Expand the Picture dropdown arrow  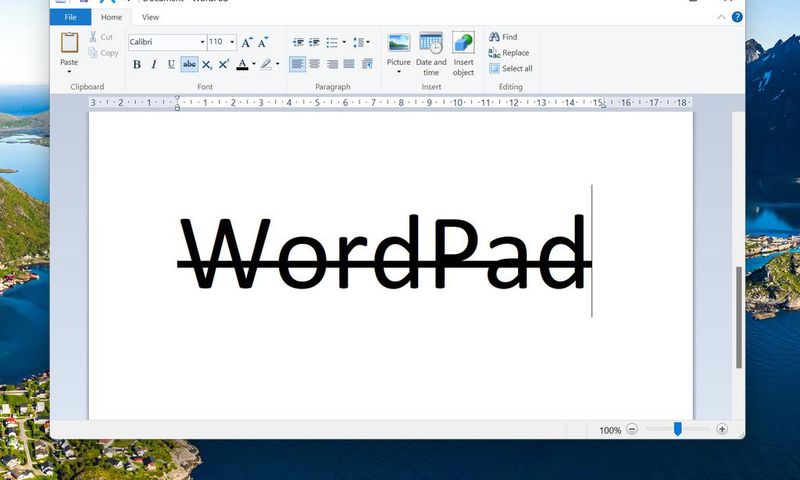398,72
